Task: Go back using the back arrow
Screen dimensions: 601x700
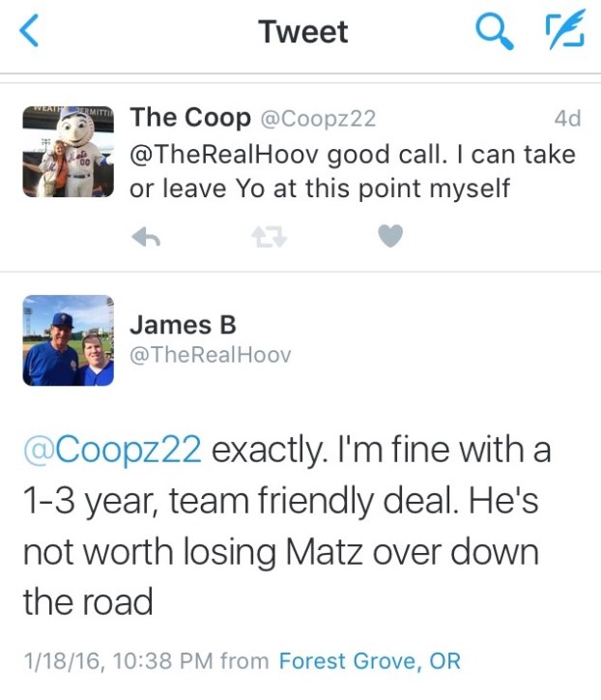Action: coord(29,30)
